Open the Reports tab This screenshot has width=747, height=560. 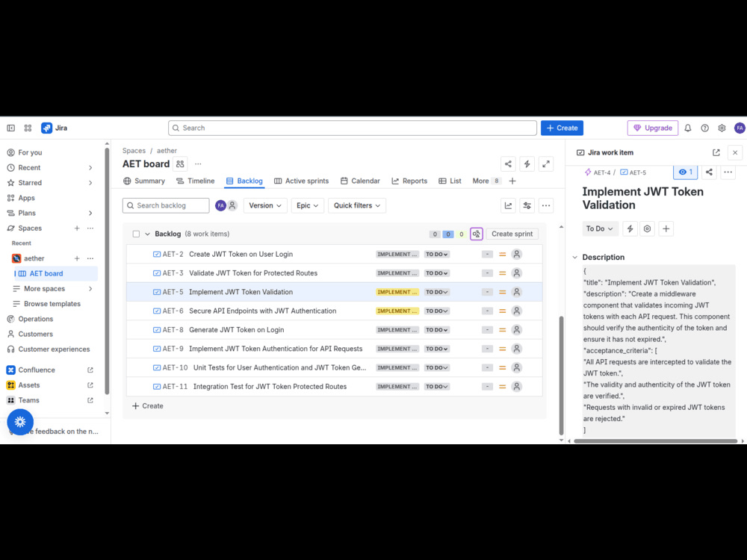[409, 181]
